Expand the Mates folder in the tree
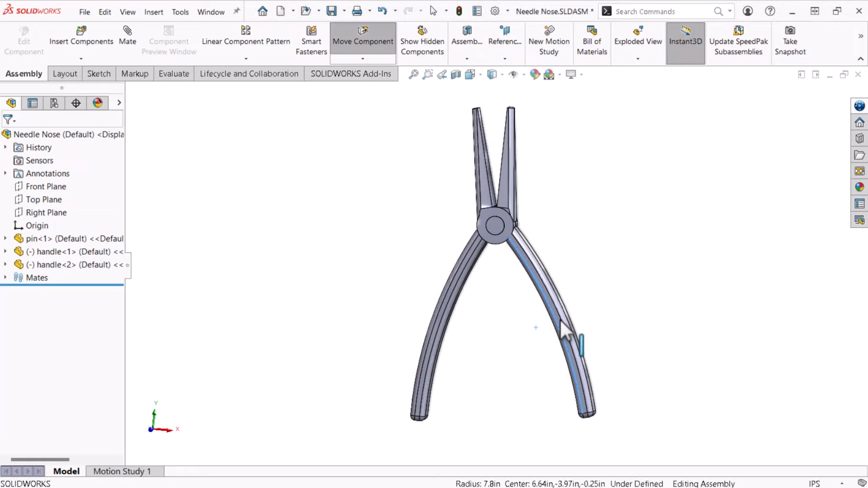 (5, 277)
